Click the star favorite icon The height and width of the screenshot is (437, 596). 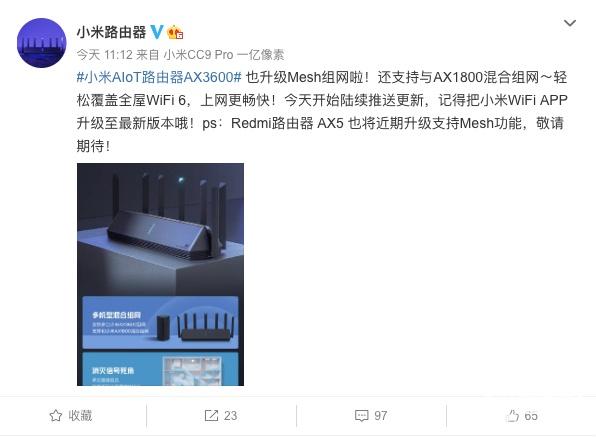(56, 416)
